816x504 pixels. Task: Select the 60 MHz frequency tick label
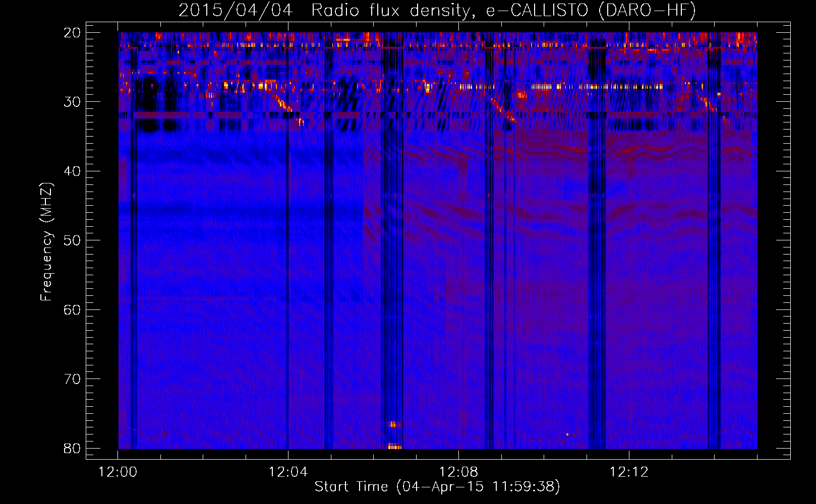pyautogui.click(x=72, y=309)
